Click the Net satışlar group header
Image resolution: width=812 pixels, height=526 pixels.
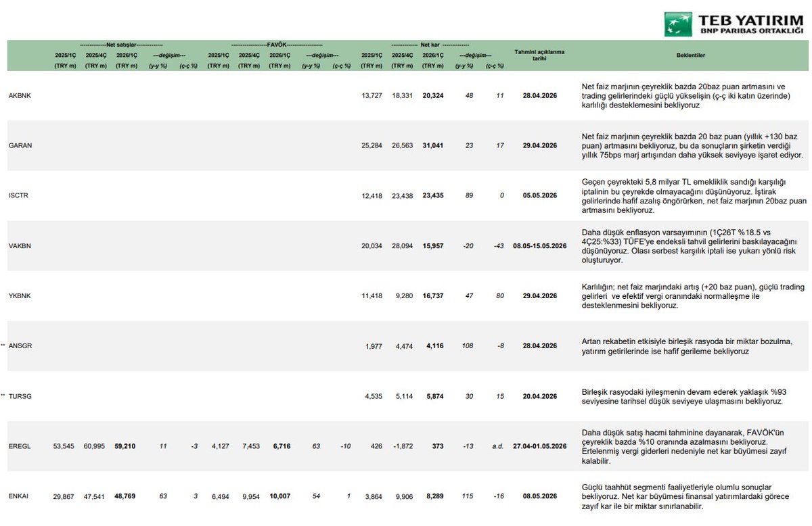[121, 44]
